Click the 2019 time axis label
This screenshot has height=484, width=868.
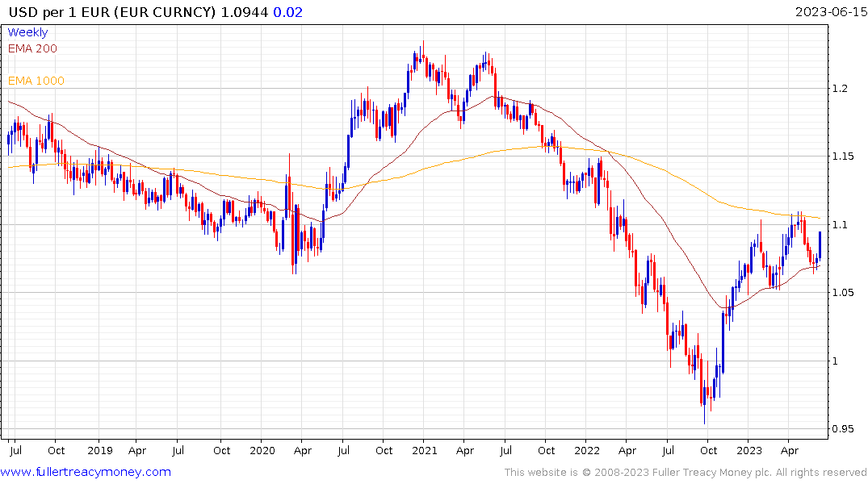click(99, 450)
